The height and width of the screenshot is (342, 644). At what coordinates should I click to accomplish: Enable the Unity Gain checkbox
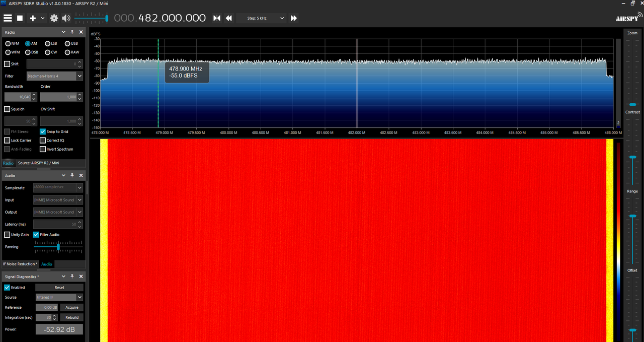pyautogui.click(x=7, y=235)
